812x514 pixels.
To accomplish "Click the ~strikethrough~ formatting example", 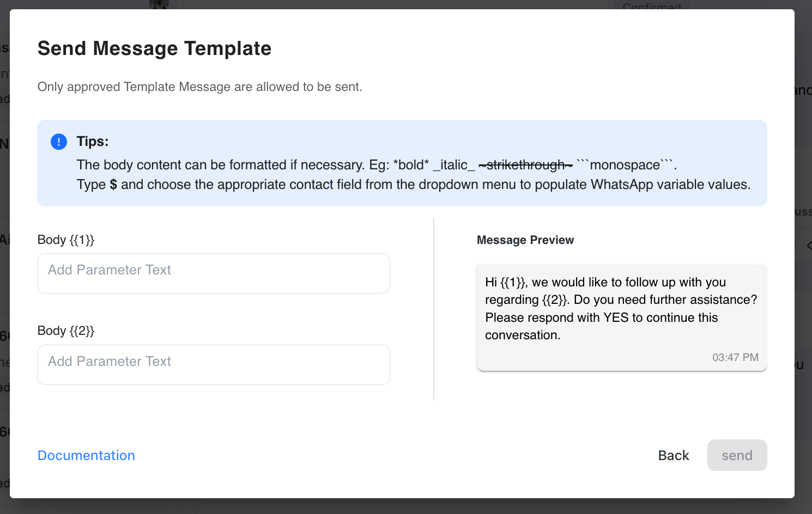I will [525, 165].
